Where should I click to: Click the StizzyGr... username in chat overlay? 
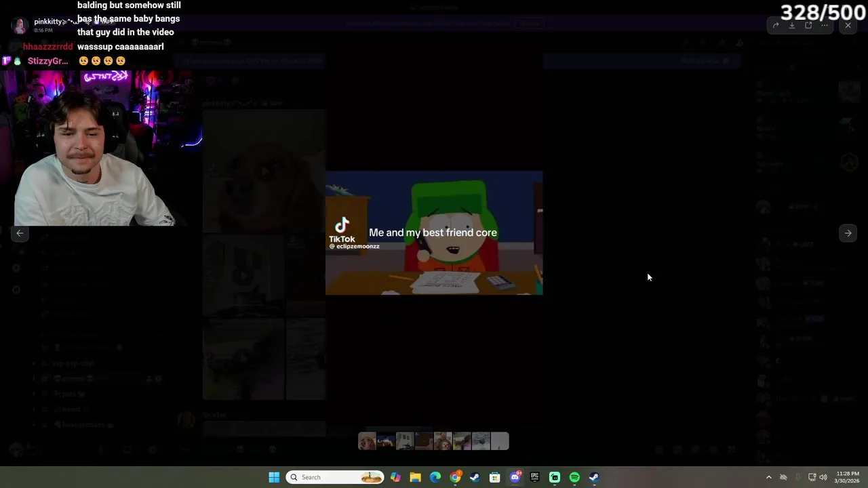pos(47,61)
